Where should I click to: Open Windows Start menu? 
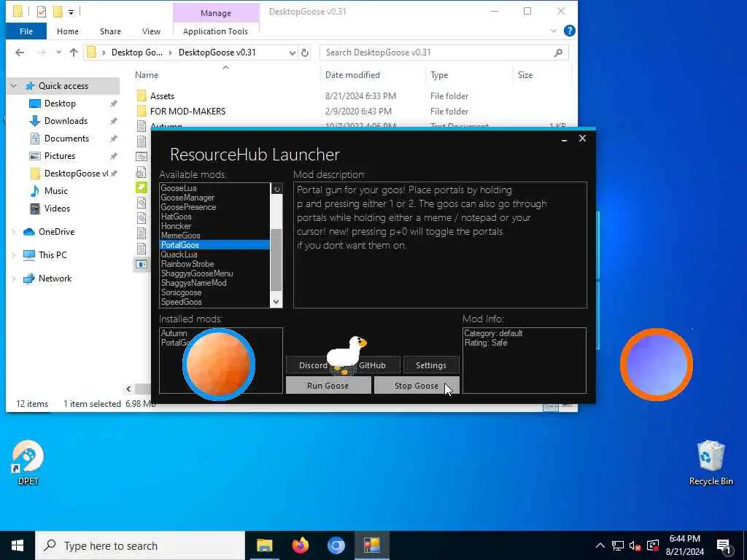pos(18,545)
